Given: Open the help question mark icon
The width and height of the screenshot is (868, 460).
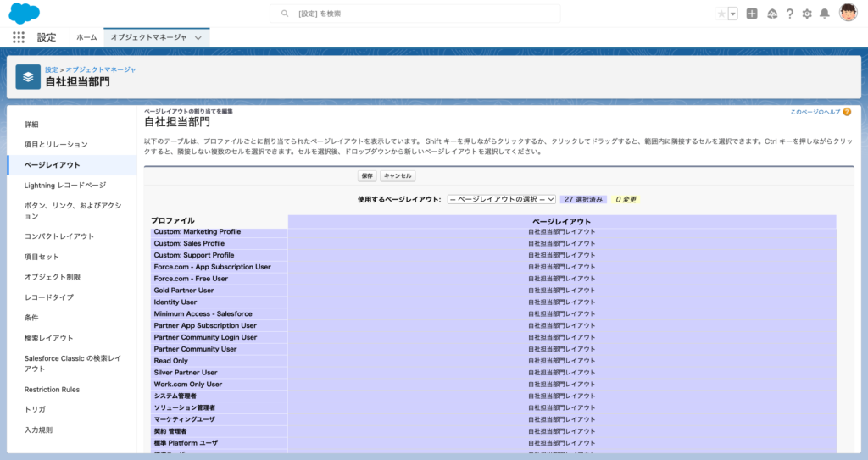Looking at the screenshot, I should (790, 14).
